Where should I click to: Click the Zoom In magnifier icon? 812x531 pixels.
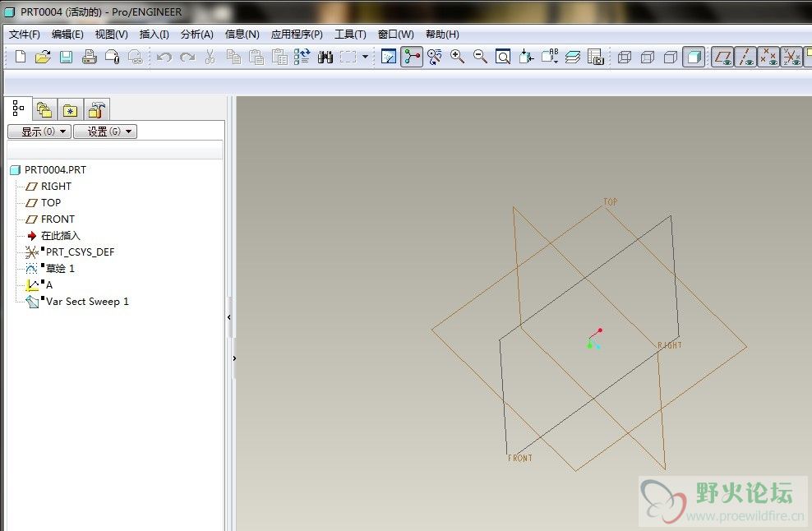[x=457, y=57]
